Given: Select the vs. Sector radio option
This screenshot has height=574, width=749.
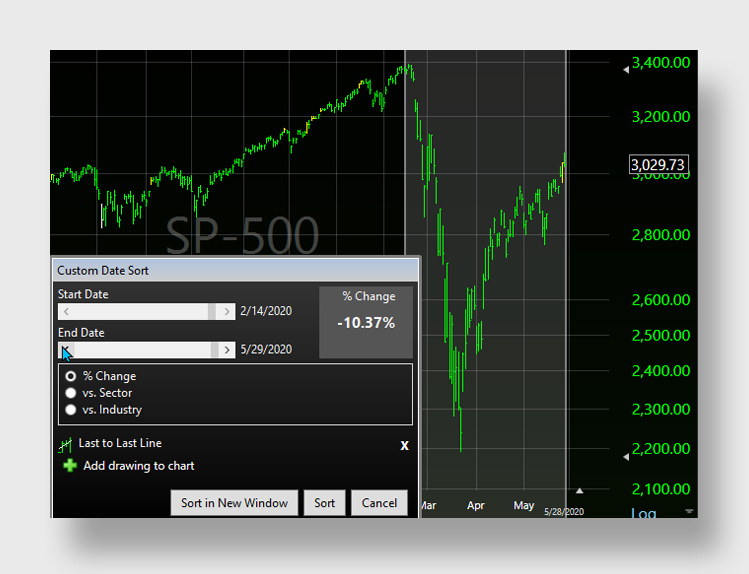Looking at the screenshot, I should click(70, 393).
